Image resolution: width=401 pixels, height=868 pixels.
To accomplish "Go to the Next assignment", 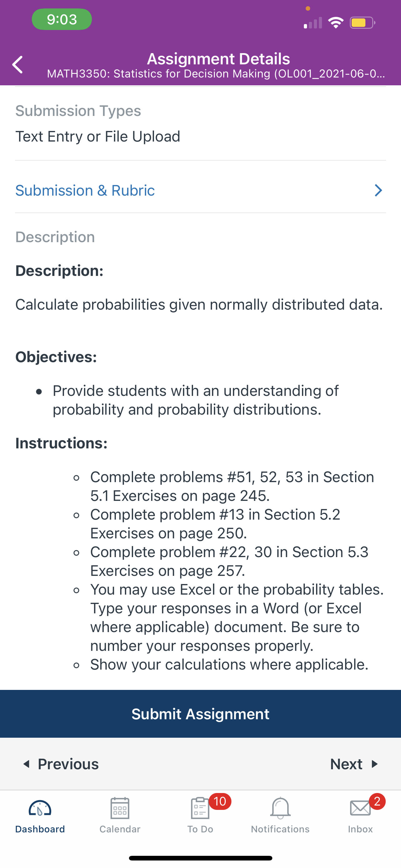I will tap(354, 764).
